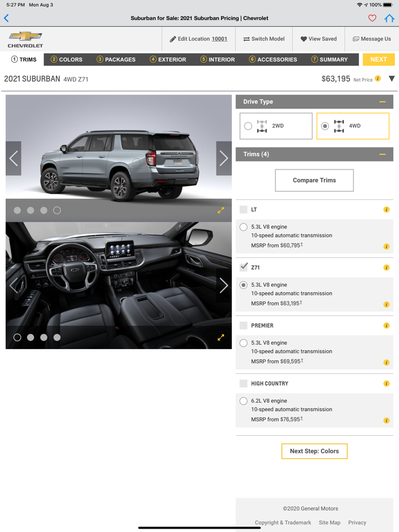The width and height of the screenshot is (399, 532).
Task: Go to the Colors step tab
Action: (67, 59)
